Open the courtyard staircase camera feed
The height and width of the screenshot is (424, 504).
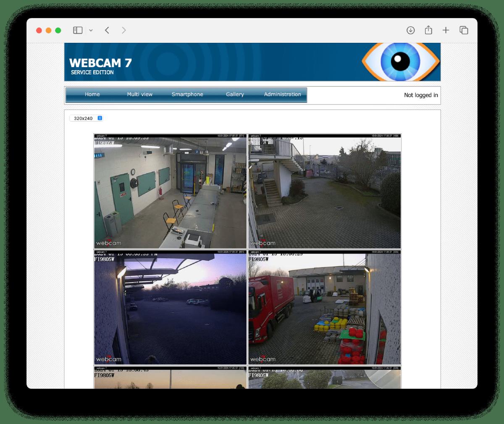325,191
